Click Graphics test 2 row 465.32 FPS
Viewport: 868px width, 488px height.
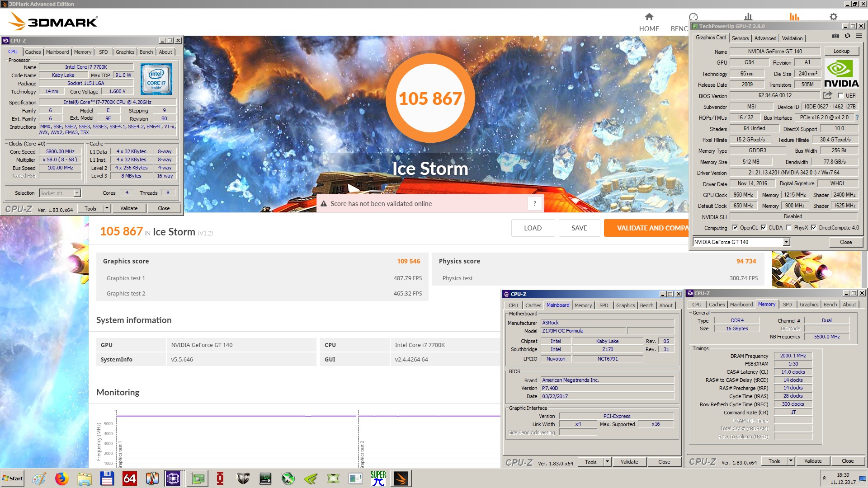(262, 293)
